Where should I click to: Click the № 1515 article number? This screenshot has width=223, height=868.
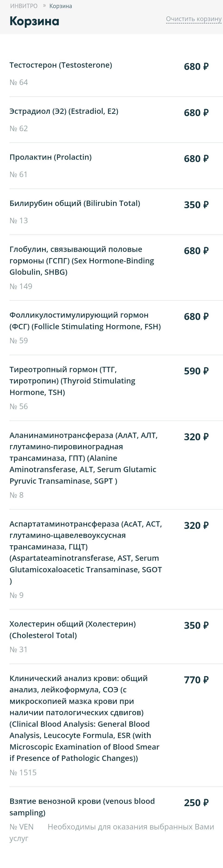pos(23,772)
